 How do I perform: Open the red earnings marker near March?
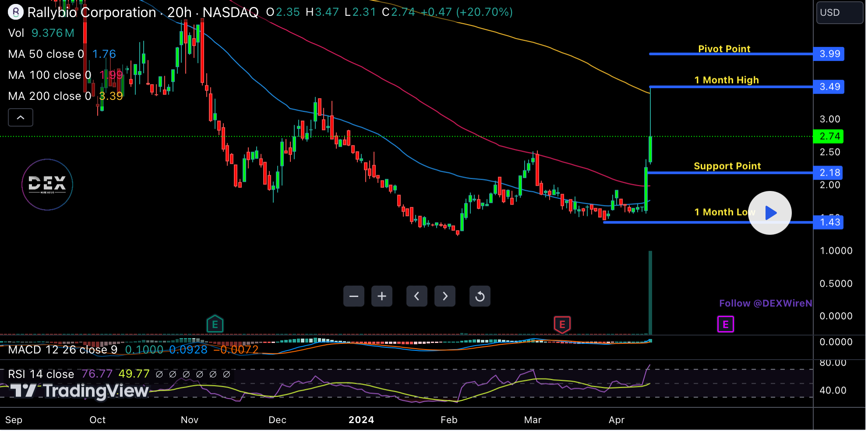point(562,325)
